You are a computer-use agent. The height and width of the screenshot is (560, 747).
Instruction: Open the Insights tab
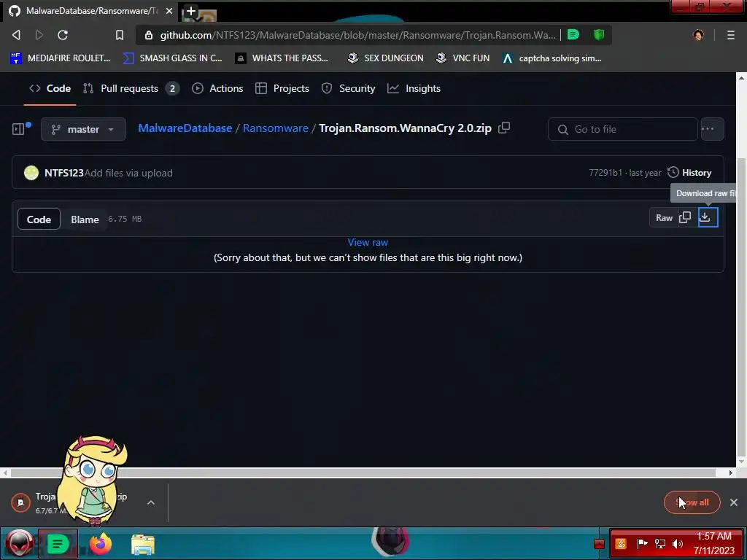(414, 88)
